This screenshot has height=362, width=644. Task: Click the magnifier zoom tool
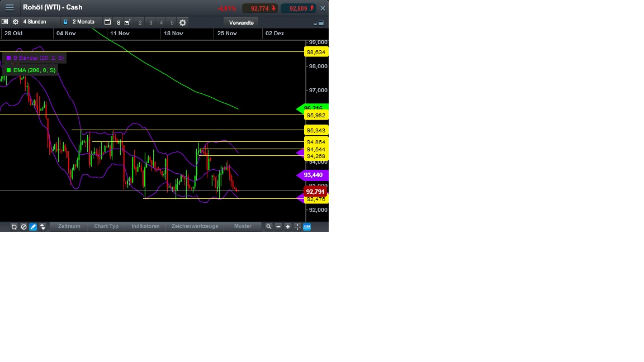tap(269, 226)
